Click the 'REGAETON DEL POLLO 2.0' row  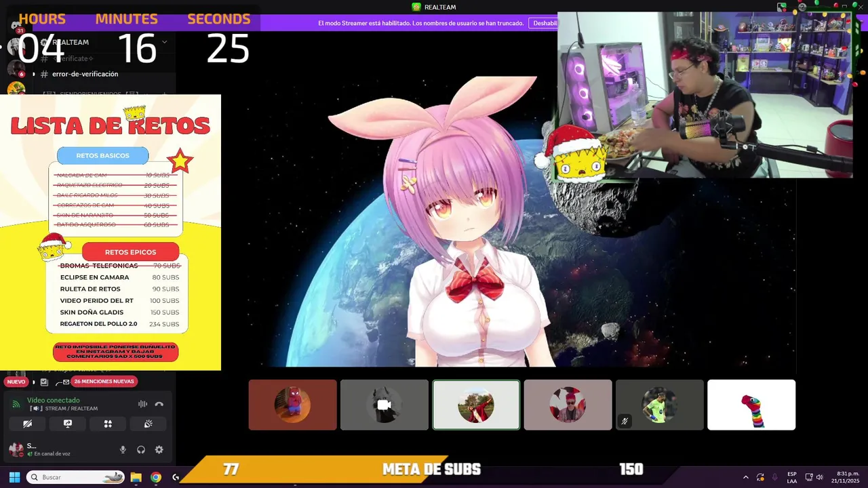(x=119, y=324)
